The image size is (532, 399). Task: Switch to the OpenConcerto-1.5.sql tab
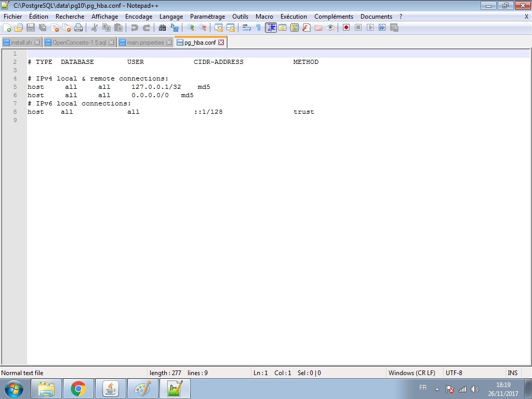click(79, 43)
